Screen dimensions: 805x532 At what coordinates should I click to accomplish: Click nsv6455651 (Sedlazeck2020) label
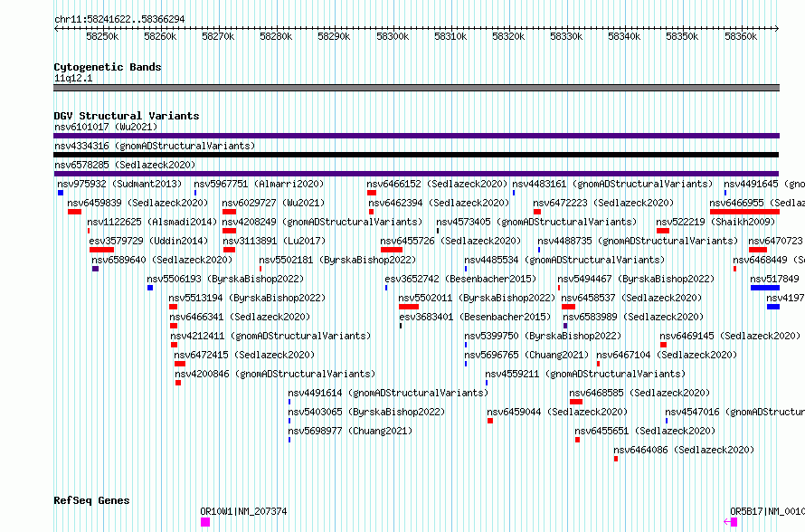645,431
